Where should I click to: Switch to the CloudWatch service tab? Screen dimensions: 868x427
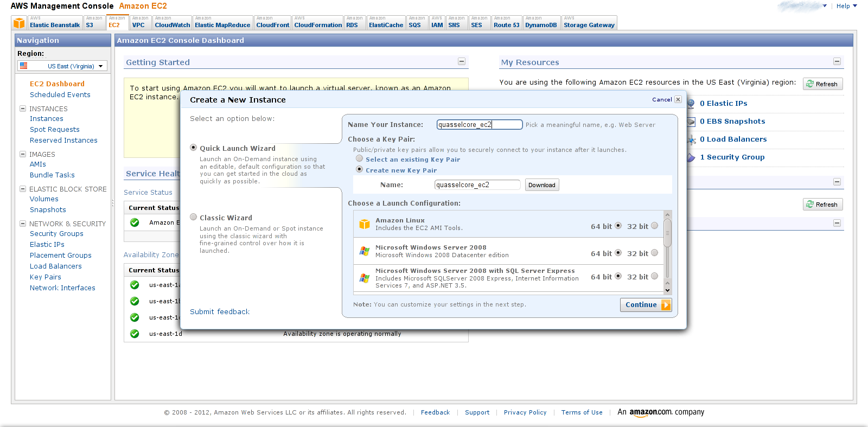tap(172, 25)
